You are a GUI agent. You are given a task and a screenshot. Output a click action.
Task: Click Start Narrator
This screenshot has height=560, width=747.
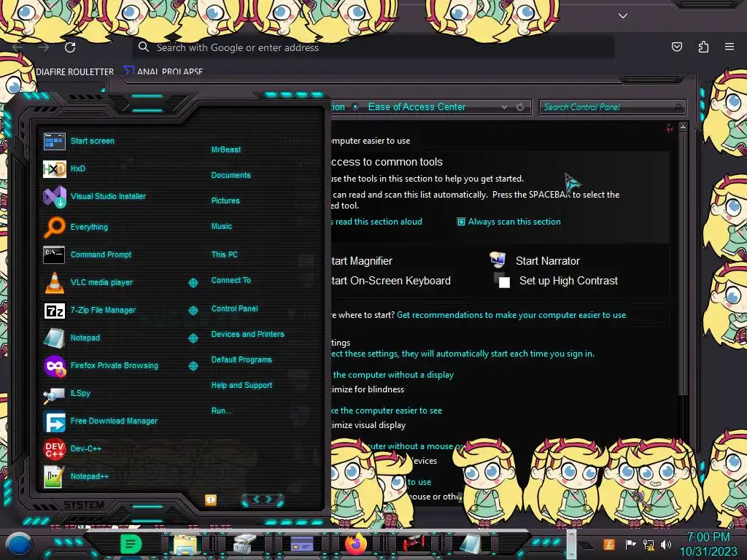click(535, 260)
